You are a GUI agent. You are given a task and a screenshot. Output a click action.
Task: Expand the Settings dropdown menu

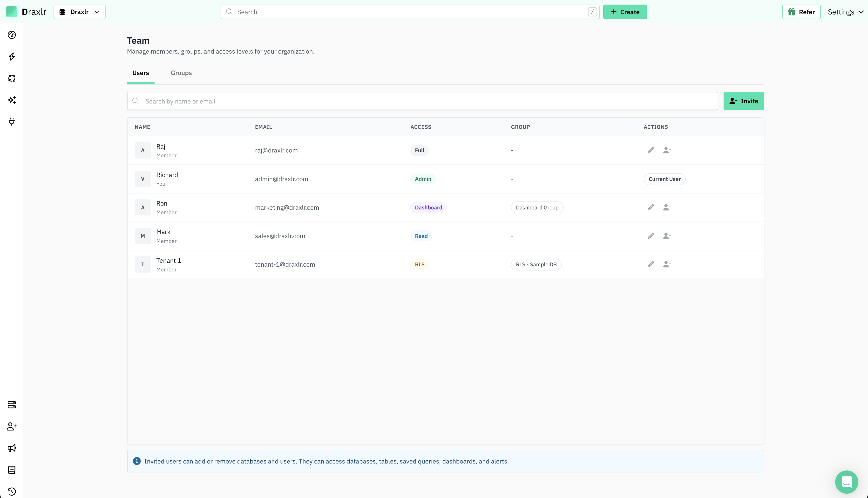click(x=845, y=12)
